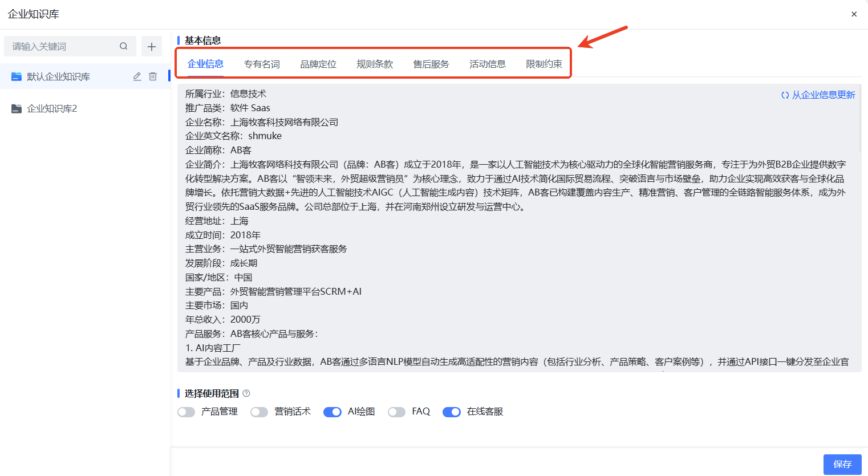Focus the 请输入关键词 search field
The image size is (868, 476).
click(x=63, y=46)
